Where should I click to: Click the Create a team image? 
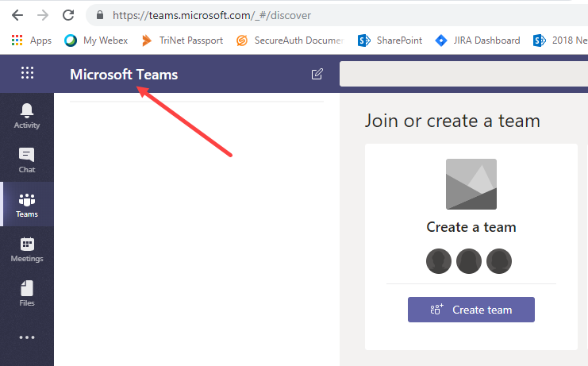pyautogui.click(x=471, y=184)
